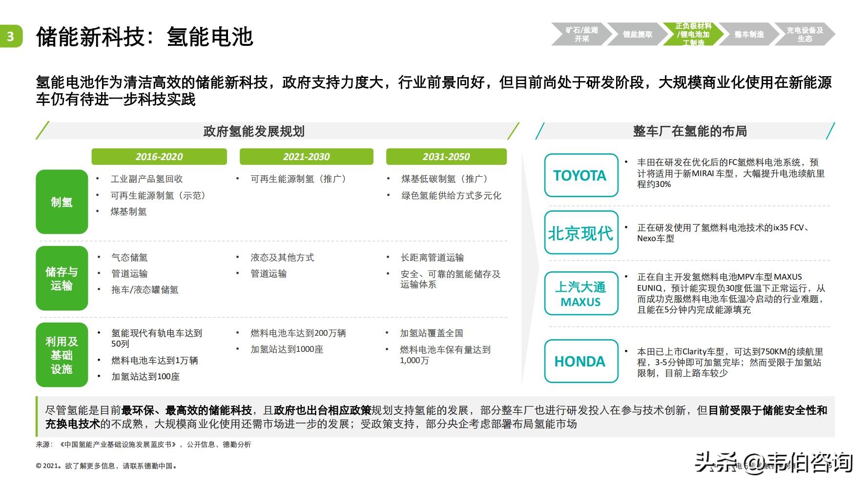Click the 上汽大通 MAXUS logo box
The image size is (868, 488).
pyautogui.click(x=581, y=293)
